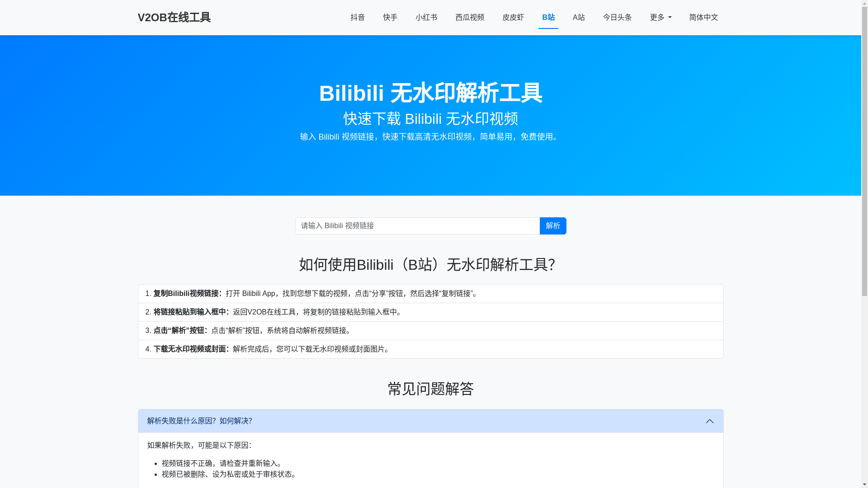
Task: Open the A站 nav link
Action: (579, 17)
